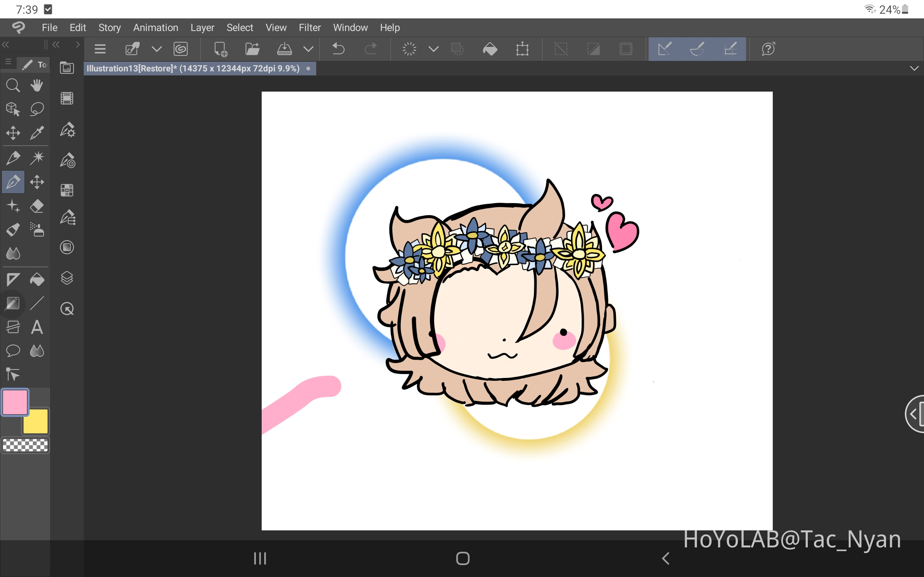The width and height of the screenshot is (924, 577).
Task: Toggle Snap to Special Ruler
Action: 697,49
